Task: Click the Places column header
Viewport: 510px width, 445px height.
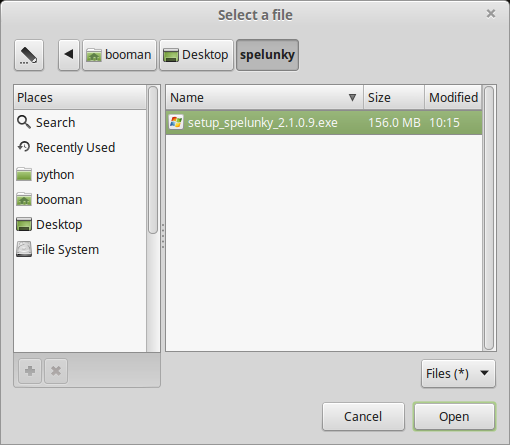Action: [x=80, y=97]
